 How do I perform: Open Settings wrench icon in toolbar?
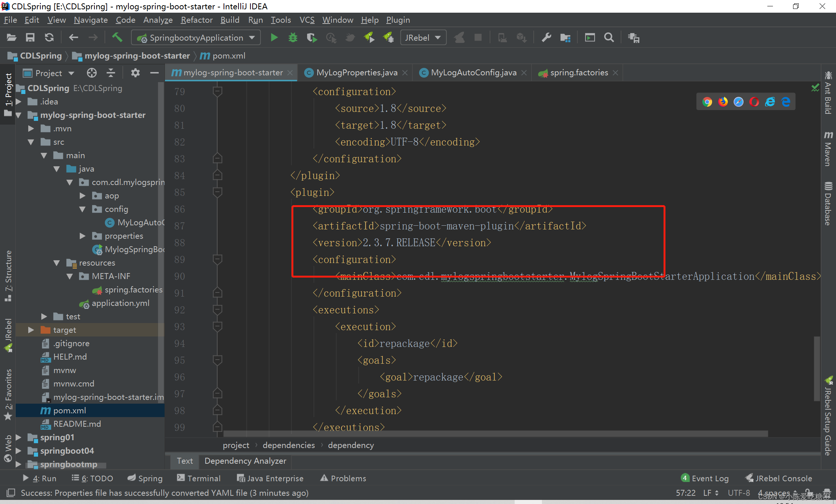(546, 38)
